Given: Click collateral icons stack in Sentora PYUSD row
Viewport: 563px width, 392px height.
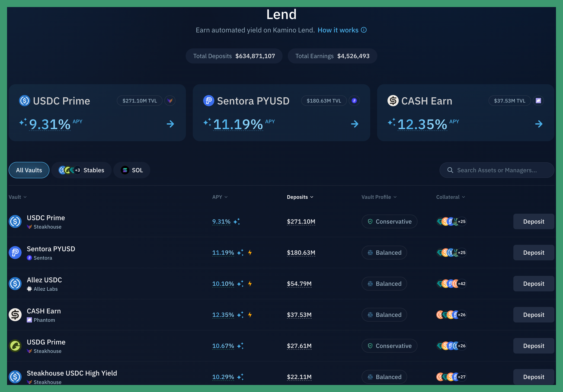Looking at the screenshot, I should [451, 253].
